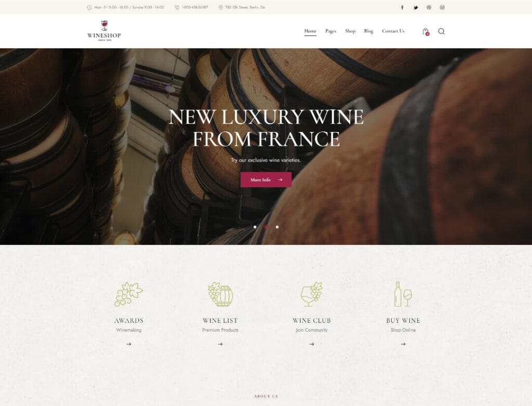Click the search magnifier icon
The height and width of the screenshot is (406, 532).
point(441,31)
